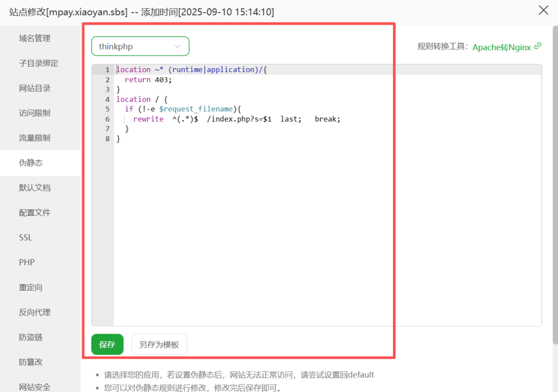Click the green 保存 button
Image resolution: width=558 pixels, height=392 pixels.
(x=107, y=345)
